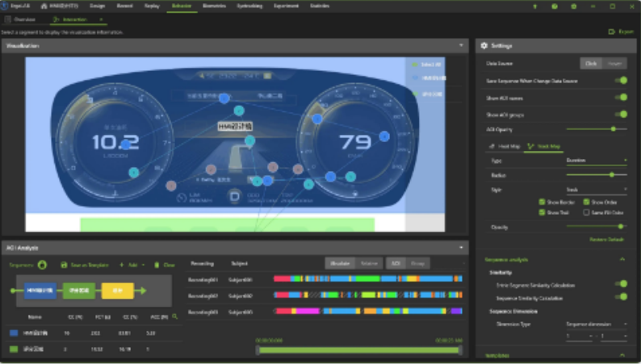Click the Save as Template icon
This screenshot has height=364, width=641.
click(x=62, y=264)
